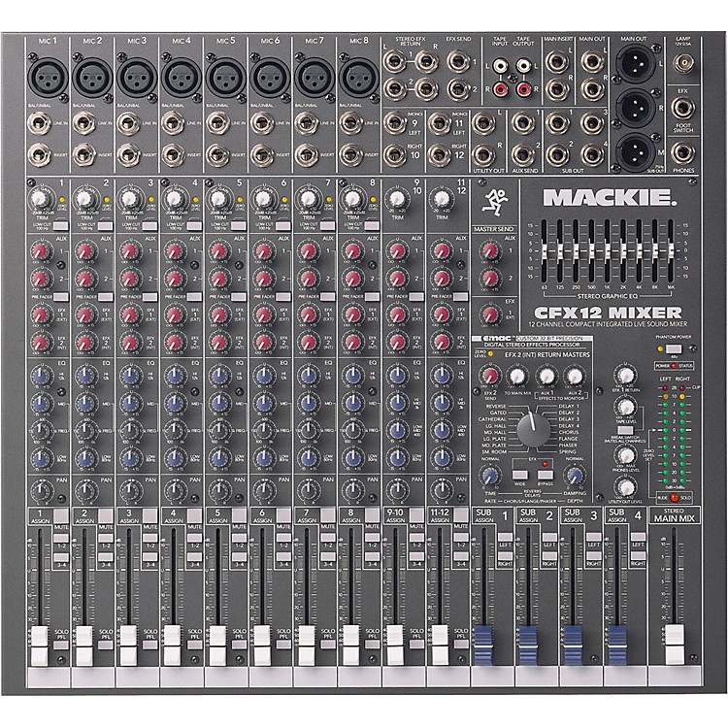Toggle the Break Switch muting all channels

click(x=625, y=429)
